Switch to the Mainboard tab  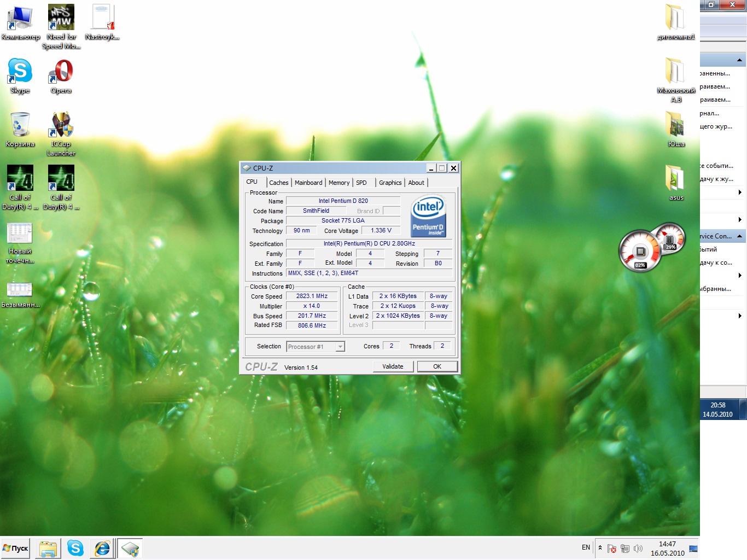point(308,183)
